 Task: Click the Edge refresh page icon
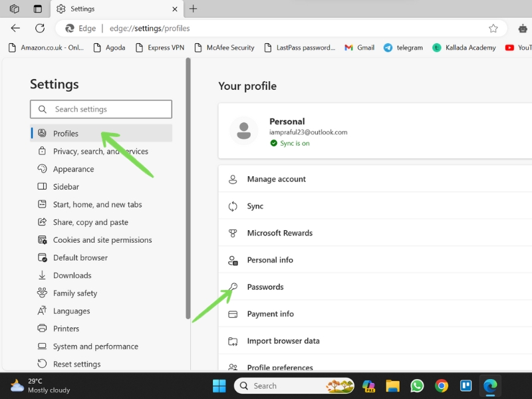coord(40,28)
